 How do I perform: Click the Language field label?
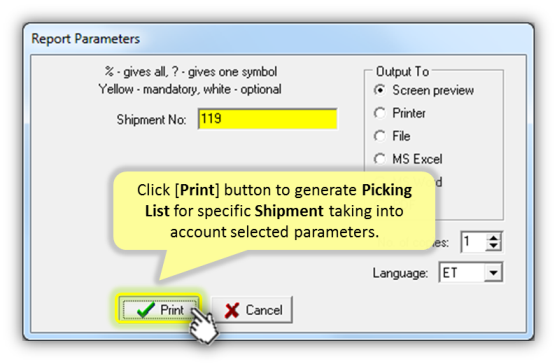[400, 273]
